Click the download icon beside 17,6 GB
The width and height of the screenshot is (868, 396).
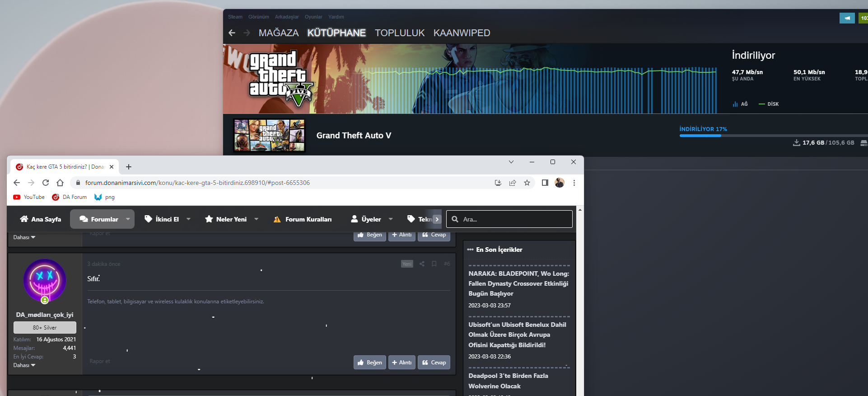tap(796, 143)
